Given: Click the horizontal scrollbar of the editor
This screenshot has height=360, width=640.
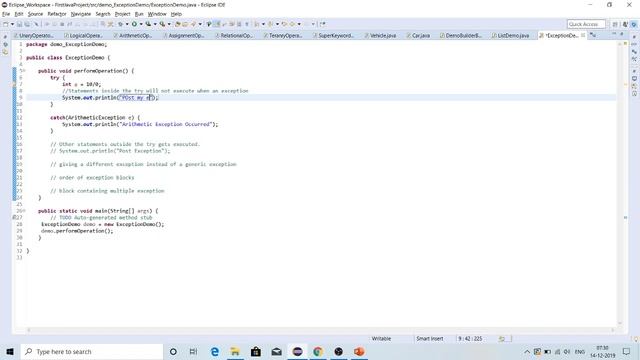Looking at the screenshot, I should click(x=320, y=330).
